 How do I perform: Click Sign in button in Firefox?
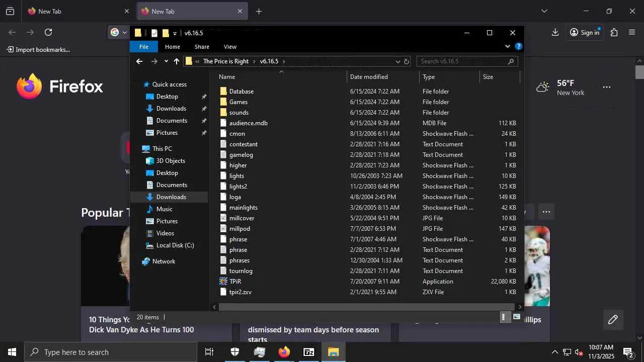click(x=585, y=32)
